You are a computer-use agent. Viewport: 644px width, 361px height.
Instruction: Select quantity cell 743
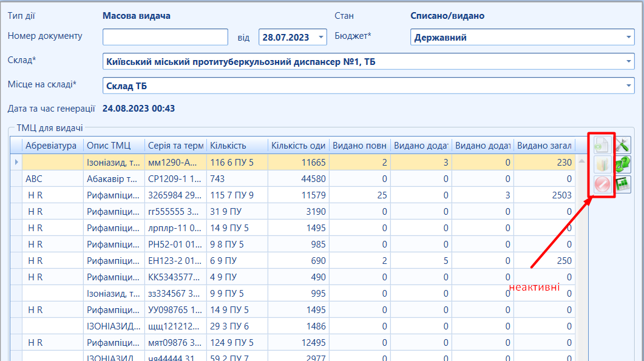[x=237, y=178]
